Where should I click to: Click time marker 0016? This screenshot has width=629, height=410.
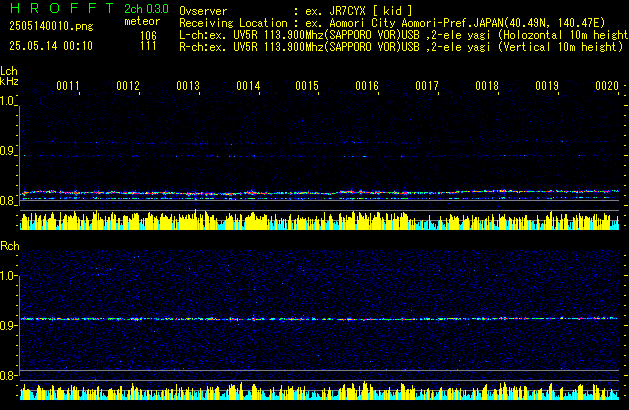point(367,86)
